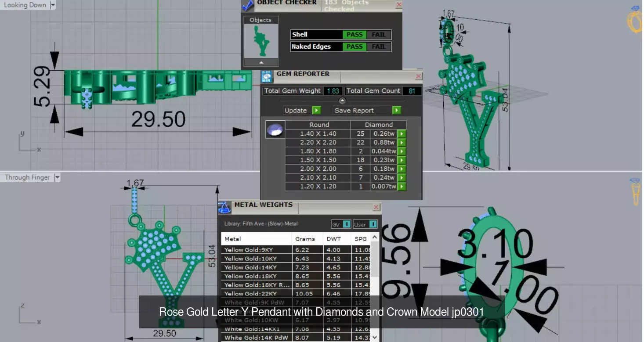Click green arrow for 1.80 X 1.80 gems

pos(402,151)
